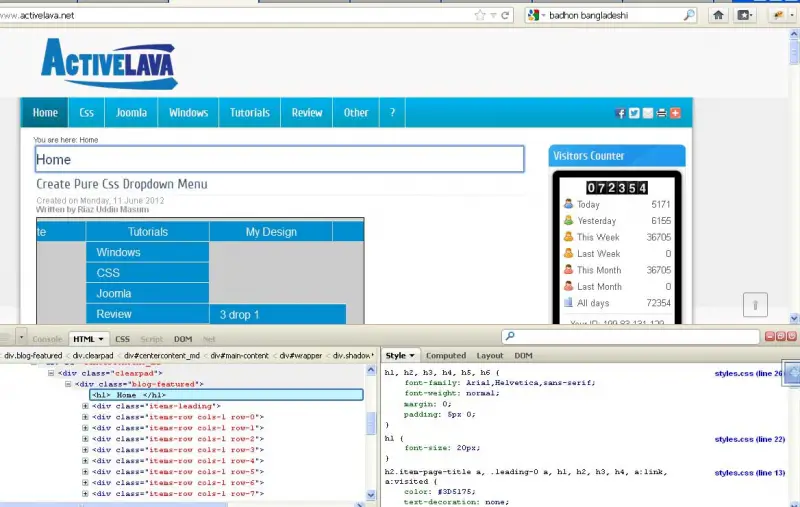Open the browser Home page button
This screenshot has height=507, width=800.
coord(718,15)
